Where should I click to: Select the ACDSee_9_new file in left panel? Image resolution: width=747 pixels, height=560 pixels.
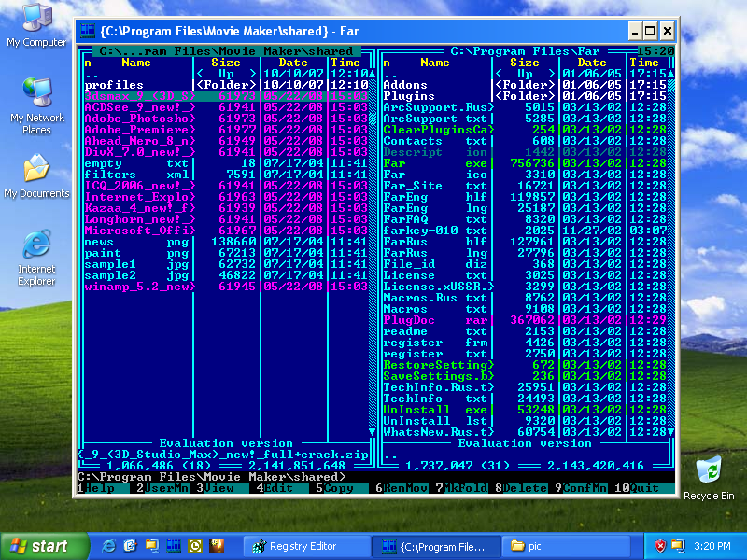coord(226,107)
